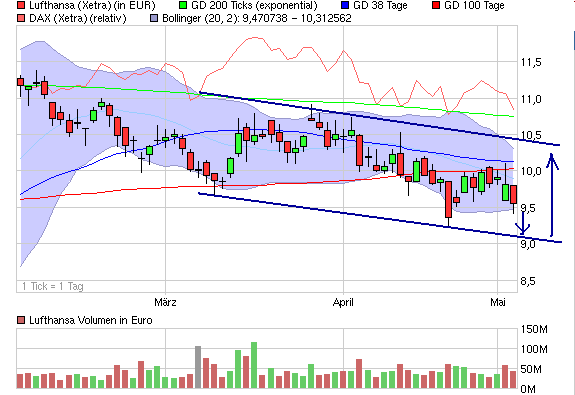Screen dimensions: 575x395
Task: Click the 9,5 price axis label
Action: point(528,208)
